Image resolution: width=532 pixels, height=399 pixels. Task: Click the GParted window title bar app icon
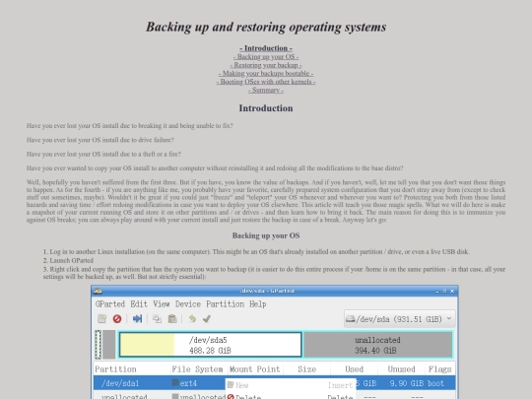(x=99, y=291)
